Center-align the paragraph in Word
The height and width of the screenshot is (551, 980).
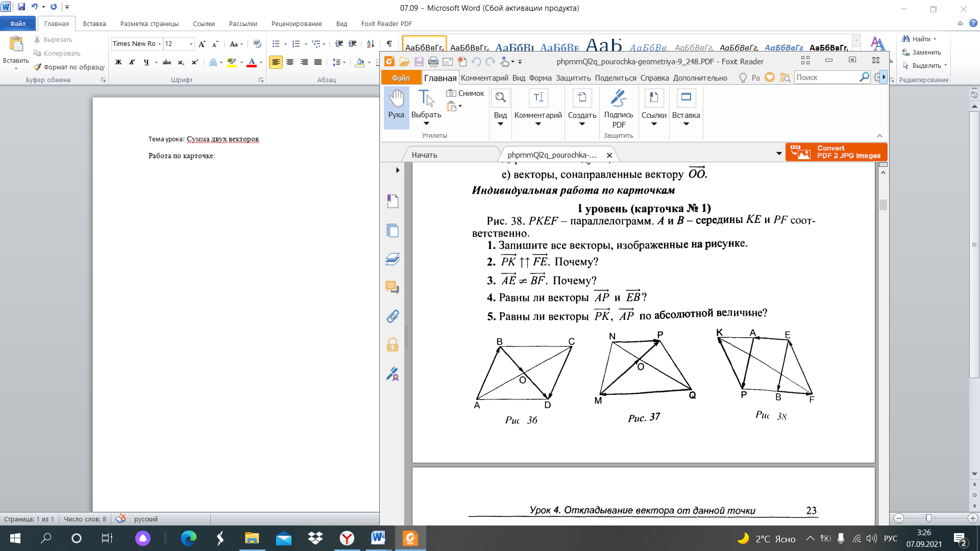pos(290,62)
